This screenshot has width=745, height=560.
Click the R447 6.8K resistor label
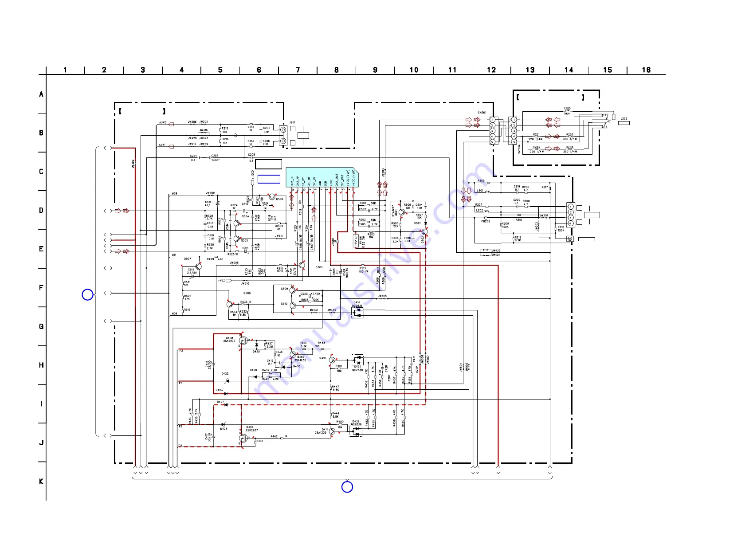336,388
